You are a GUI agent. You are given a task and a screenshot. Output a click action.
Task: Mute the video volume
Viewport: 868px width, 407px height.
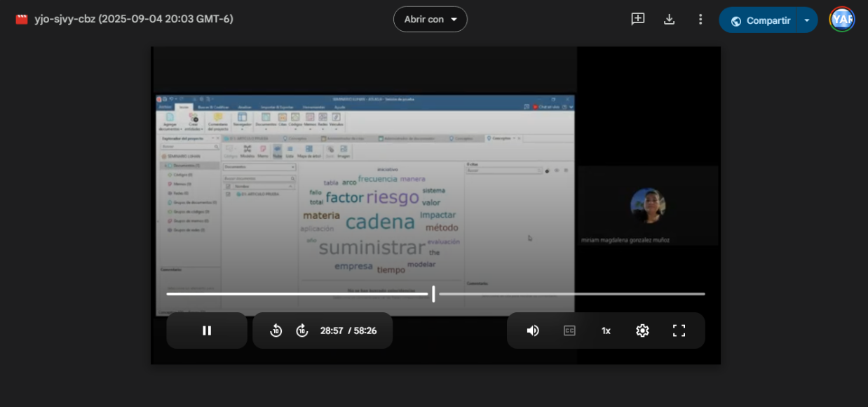tap(533, 331)
